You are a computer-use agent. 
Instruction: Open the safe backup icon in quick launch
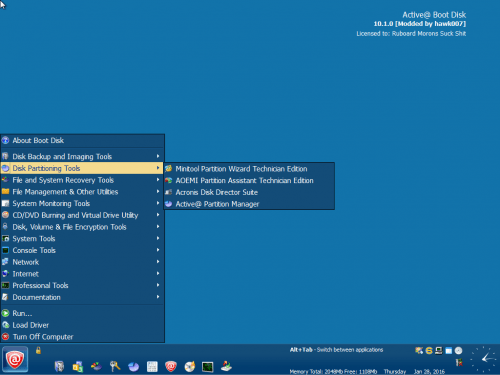coord(59,366)
